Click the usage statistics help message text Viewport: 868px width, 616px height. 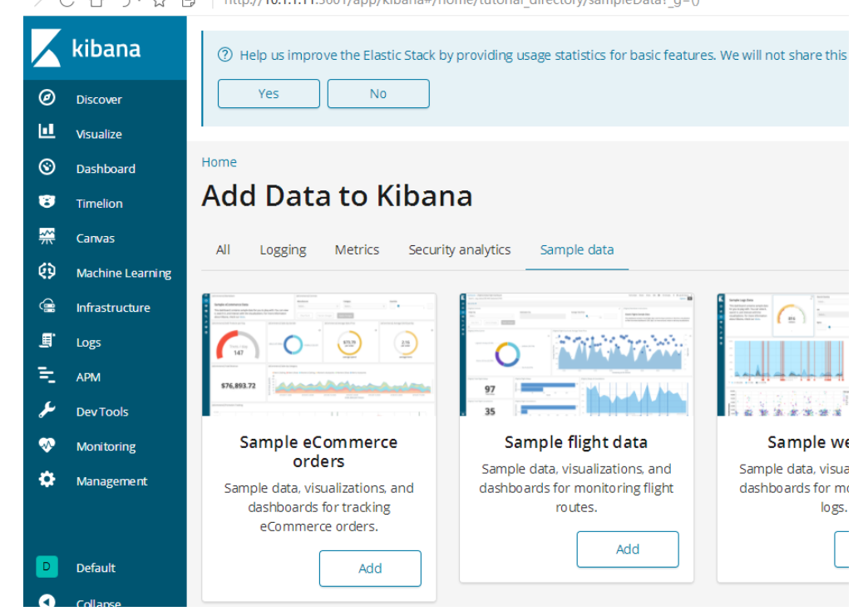click(543, 56)
